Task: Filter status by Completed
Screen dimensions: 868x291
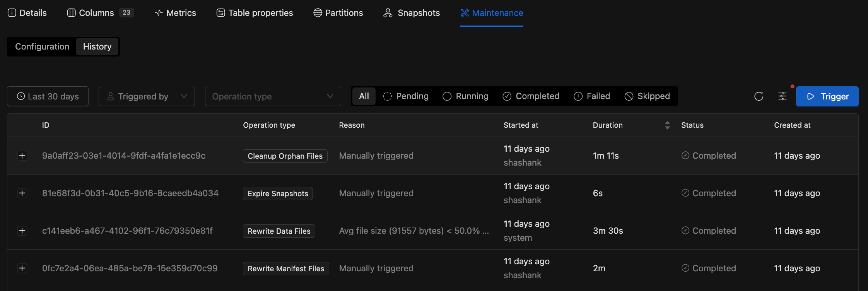Action: (531, 96)
